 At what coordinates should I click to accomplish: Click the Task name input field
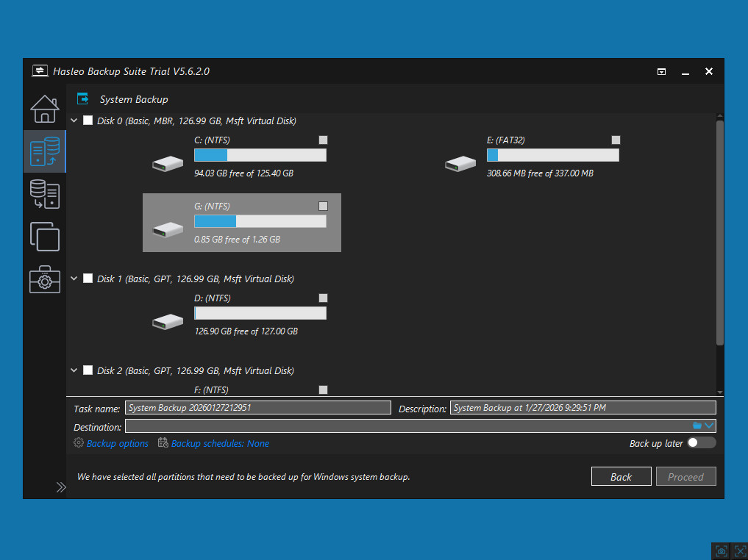(x=257, y=408)
